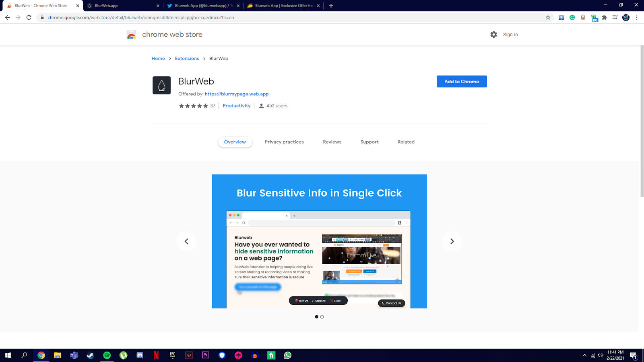The width and height of the screenshot is (644, 362).
Task: Click the 37 ratings count
Action: [213, 106]
